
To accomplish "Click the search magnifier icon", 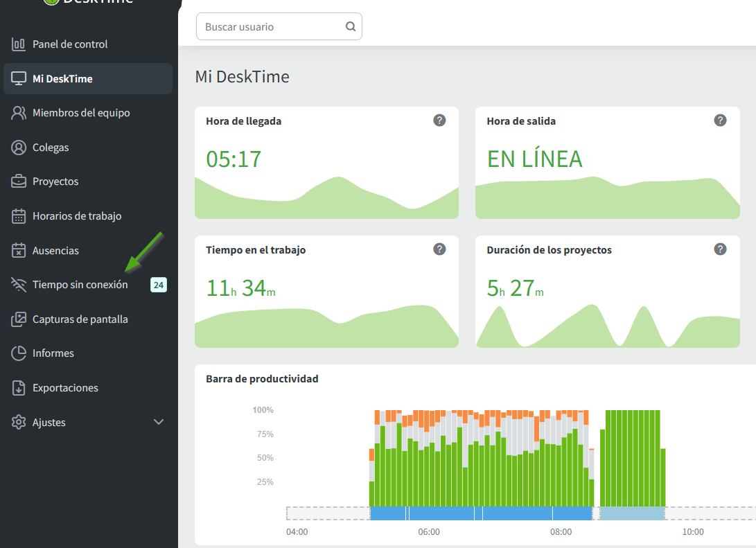I will (x=351, y=27).
